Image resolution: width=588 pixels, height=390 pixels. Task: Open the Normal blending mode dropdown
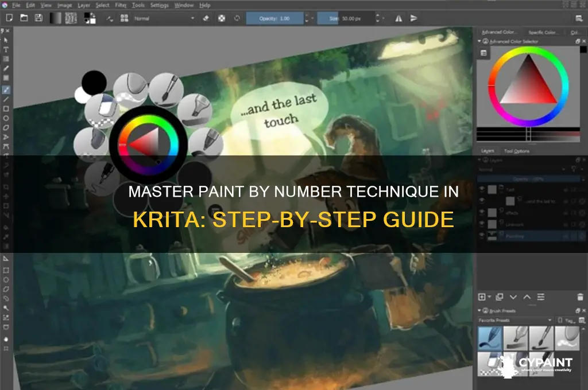click(164, 18)
